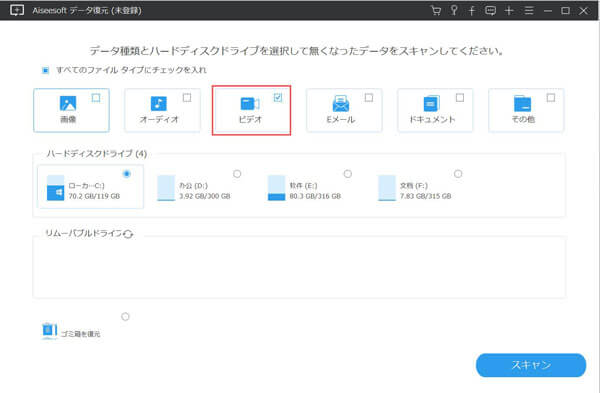Click the ローカル C: drive icon
The height and width of the screenshot is (393, 600).
click(55, 188)
